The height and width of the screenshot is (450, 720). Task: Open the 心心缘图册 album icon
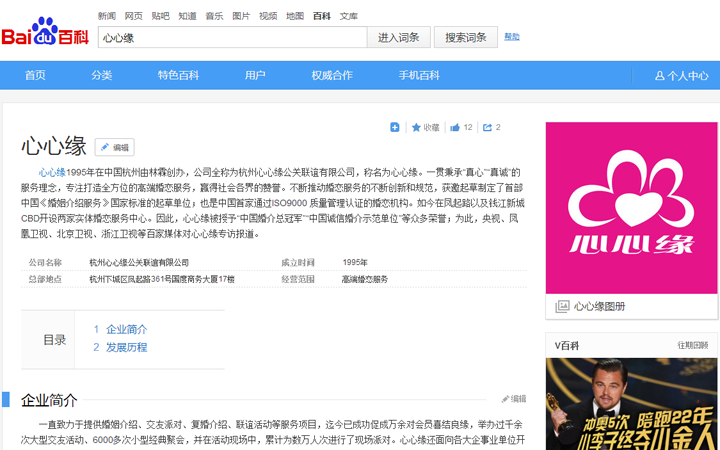click(562, 306)
